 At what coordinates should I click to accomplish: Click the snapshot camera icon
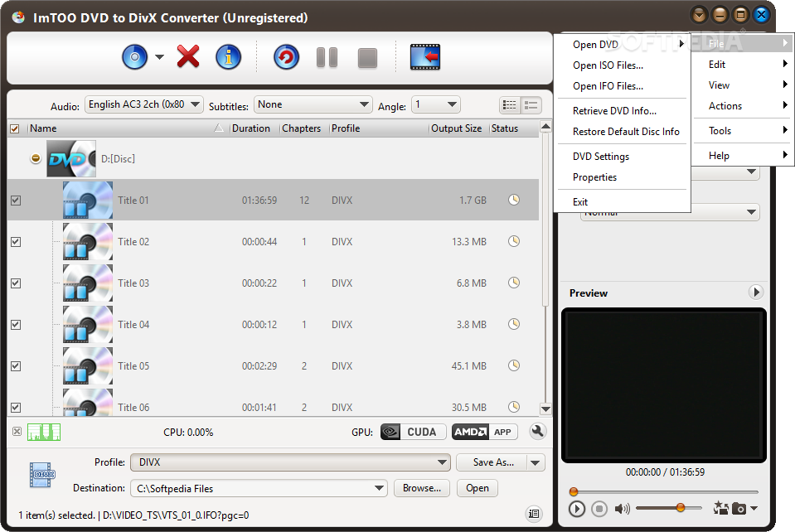pyautogui.click(x=739, y=508)
